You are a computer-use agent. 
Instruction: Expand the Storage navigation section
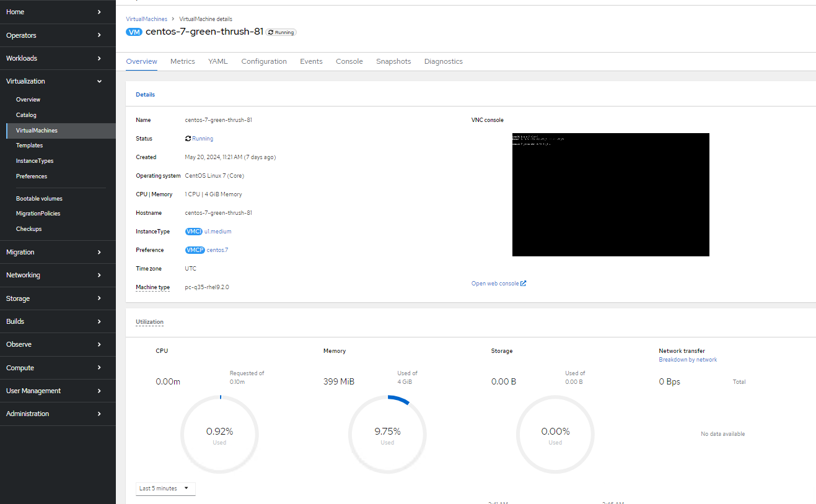[58, 298]
